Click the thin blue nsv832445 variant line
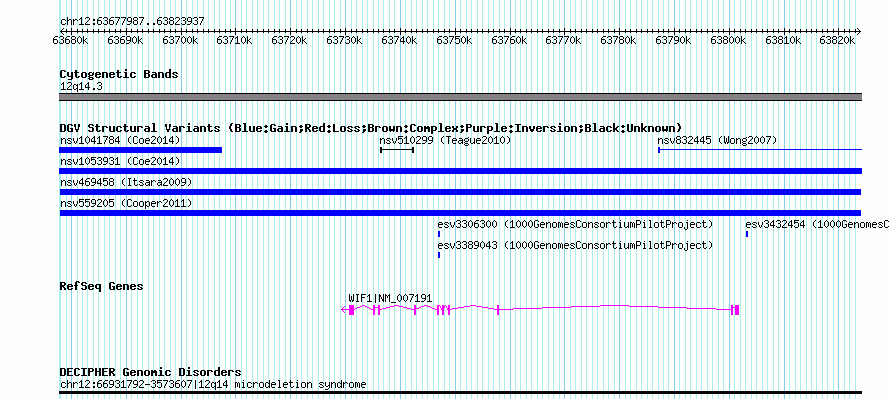The image size is (890, 399). point(760,150)
